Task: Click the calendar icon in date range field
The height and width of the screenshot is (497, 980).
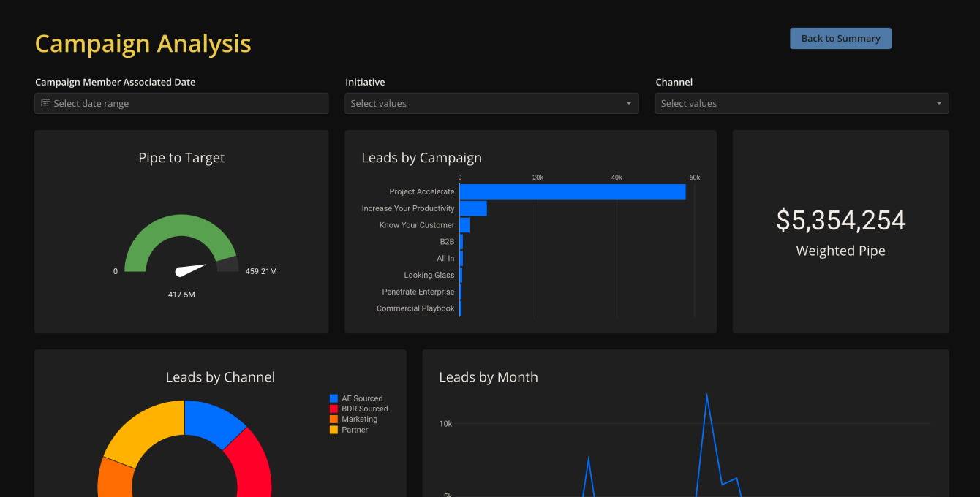Action: 45,103
